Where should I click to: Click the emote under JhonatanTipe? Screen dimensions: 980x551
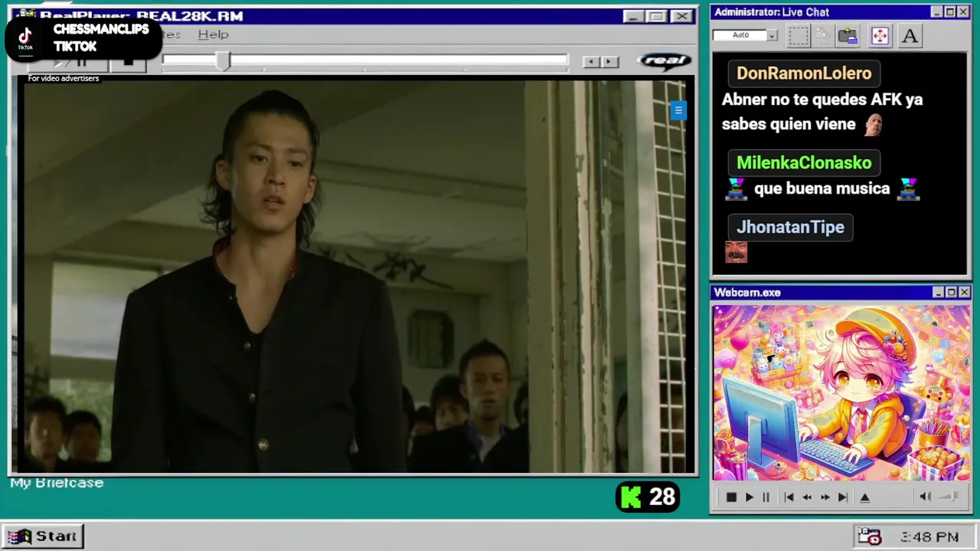(736, 252)
